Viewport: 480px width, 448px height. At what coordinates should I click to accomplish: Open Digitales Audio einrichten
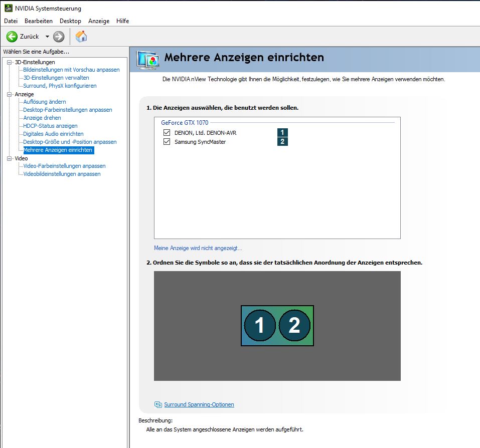point(53,134)
